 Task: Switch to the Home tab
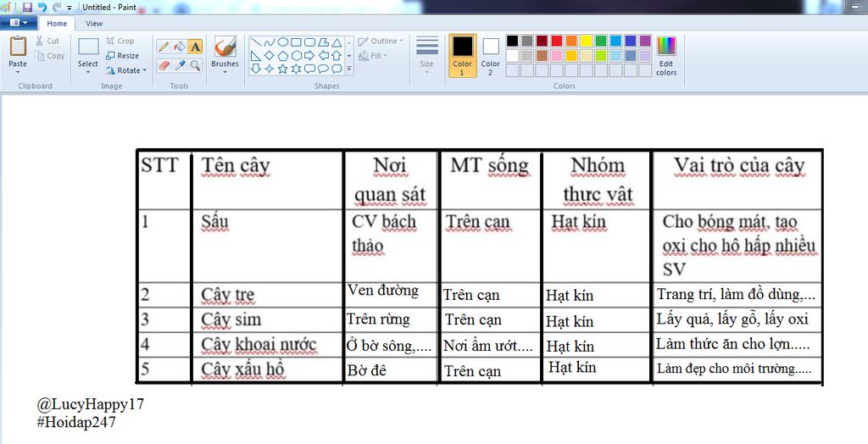[57, 23]
